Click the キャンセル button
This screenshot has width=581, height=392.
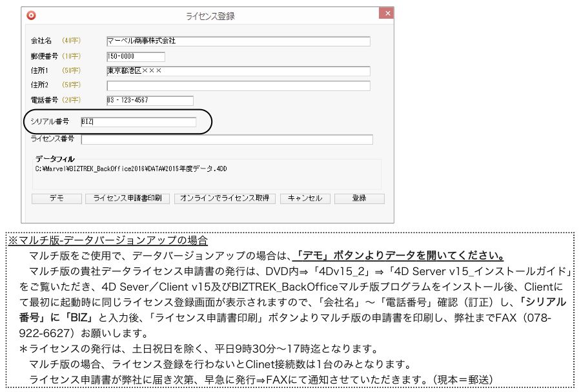[305, 199]
